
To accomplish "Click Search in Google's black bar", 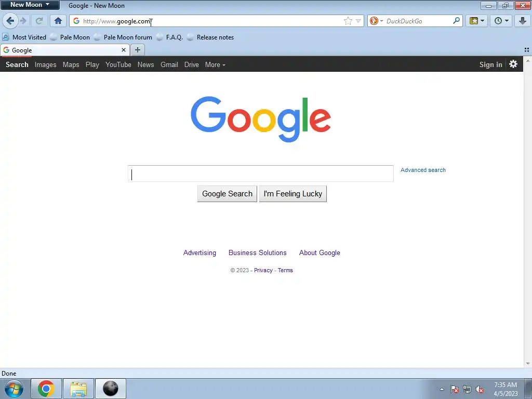I will [17, 64].
